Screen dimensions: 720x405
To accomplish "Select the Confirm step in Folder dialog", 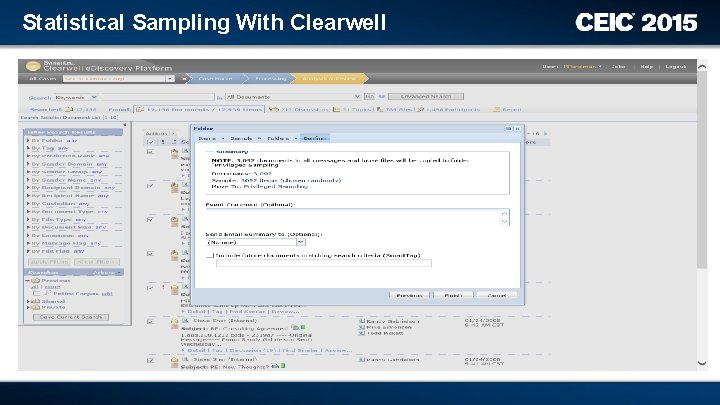I will click(x=315, y=138).
